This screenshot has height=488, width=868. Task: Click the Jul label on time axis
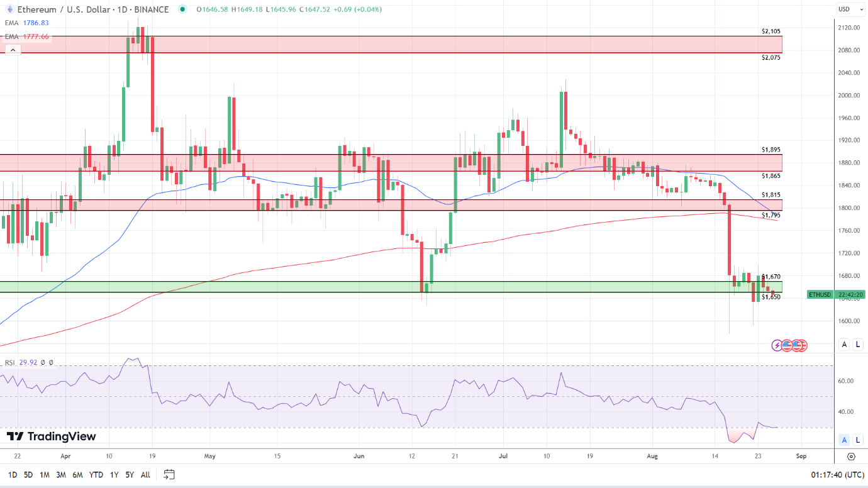(x=503, y=457)
